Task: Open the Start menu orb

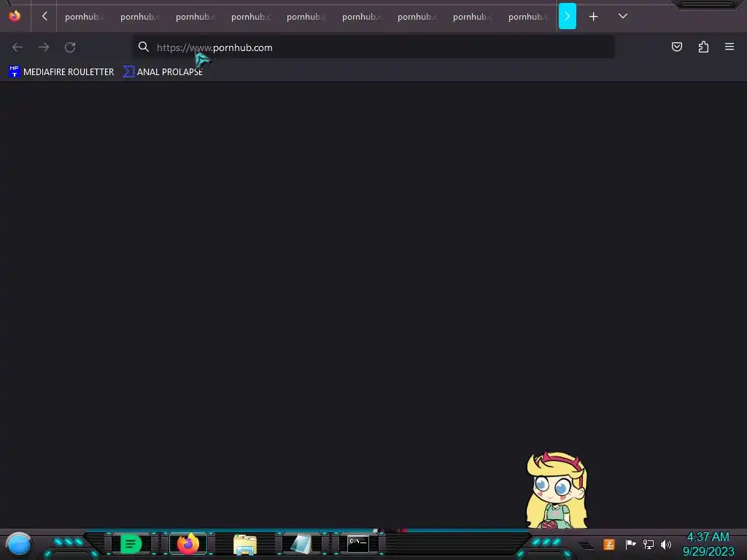Action: point(19,544)
